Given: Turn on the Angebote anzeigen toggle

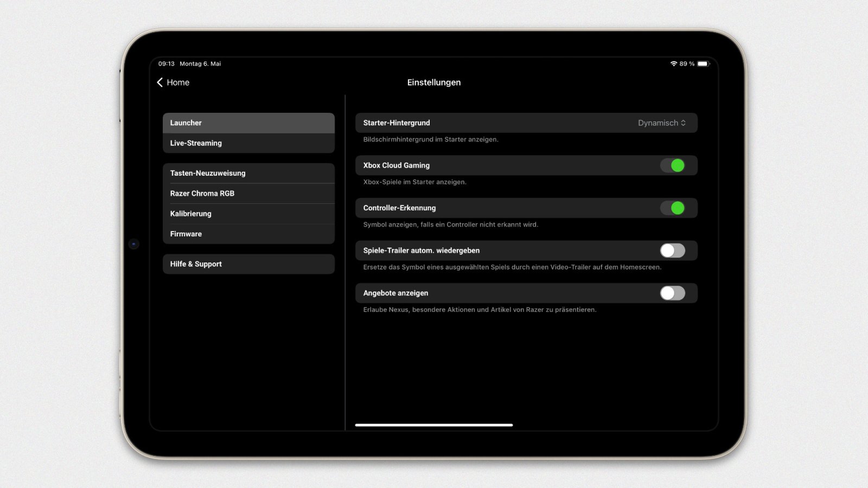Looking at the screenshot, I should tap(673, 293).
